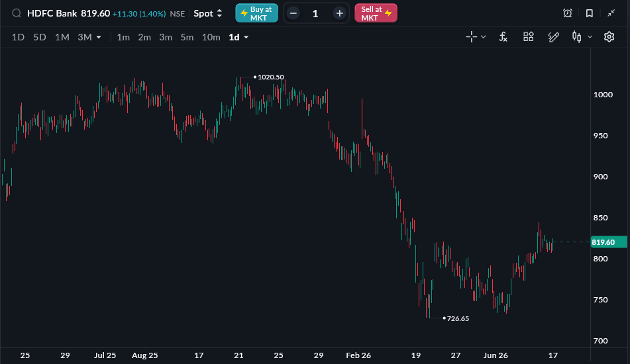Screen dimensions: 630x364
Task: Click the 950 price axis label
Action: click(x=601, y=136)
